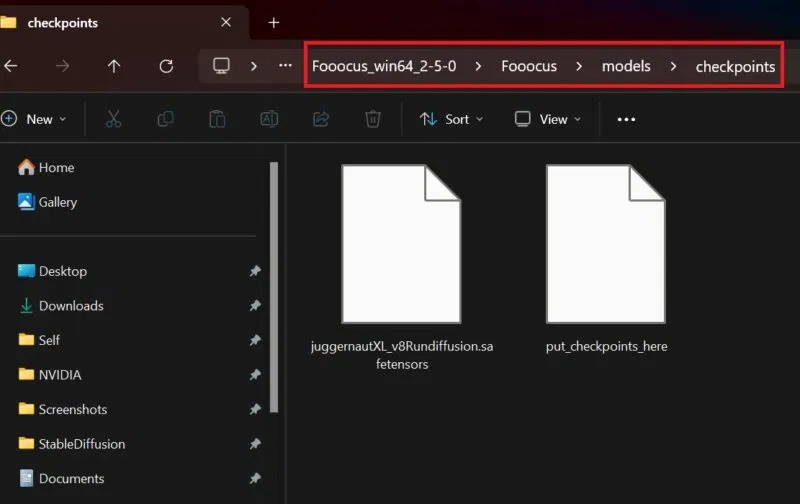
Task: Click the Rename icon in toolbar
Action: click(269, 119)
